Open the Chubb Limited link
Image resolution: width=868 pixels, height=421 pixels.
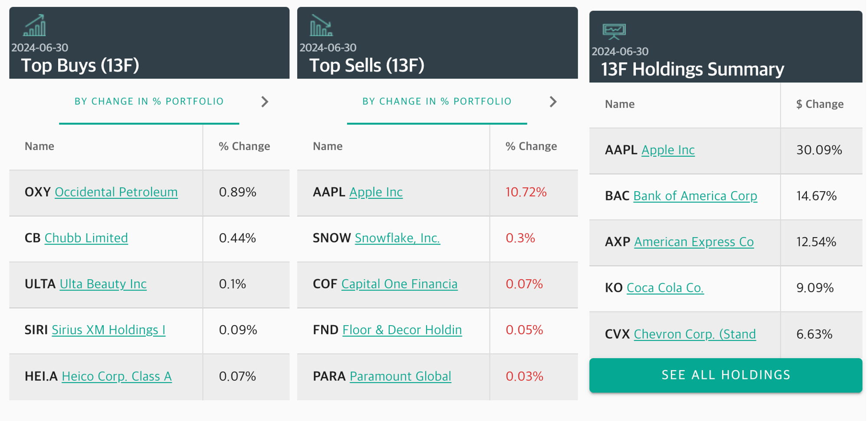point(86,238)
